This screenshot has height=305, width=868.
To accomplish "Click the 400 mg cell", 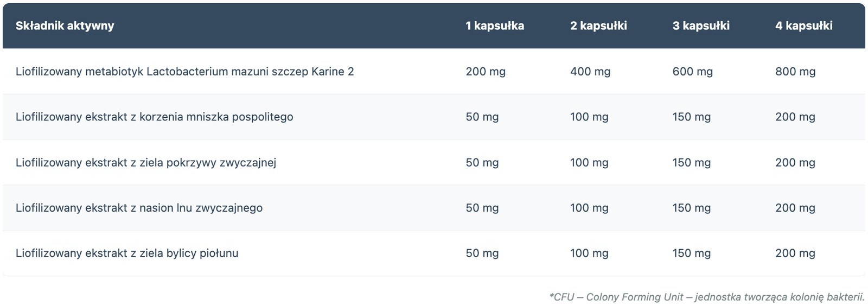I will (590, 71).
